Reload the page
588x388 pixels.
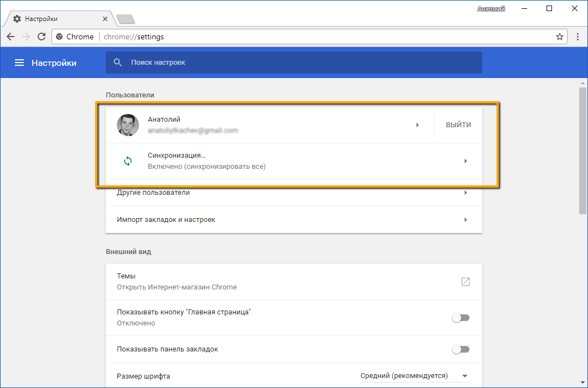[x=42, y=37]
